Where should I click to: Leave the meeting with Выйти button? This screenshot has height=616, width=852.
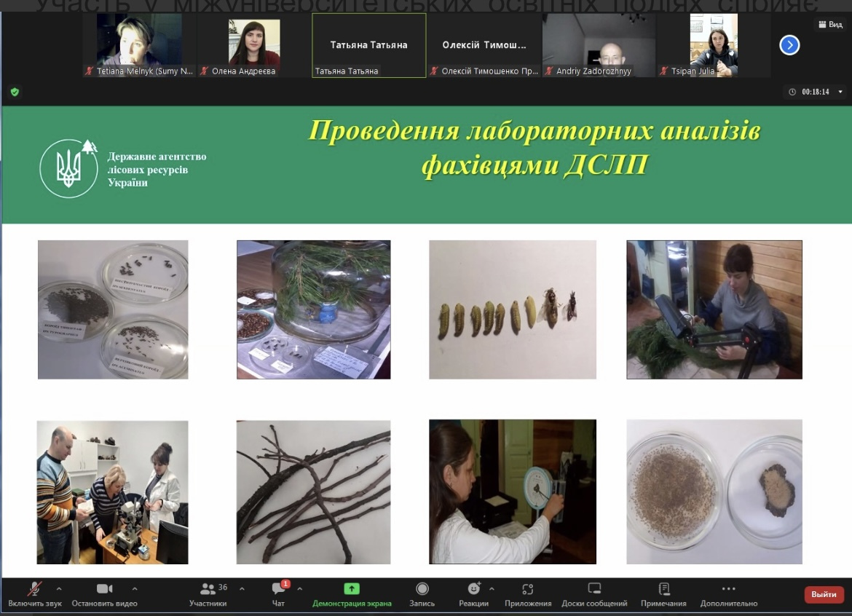[824, 594]
